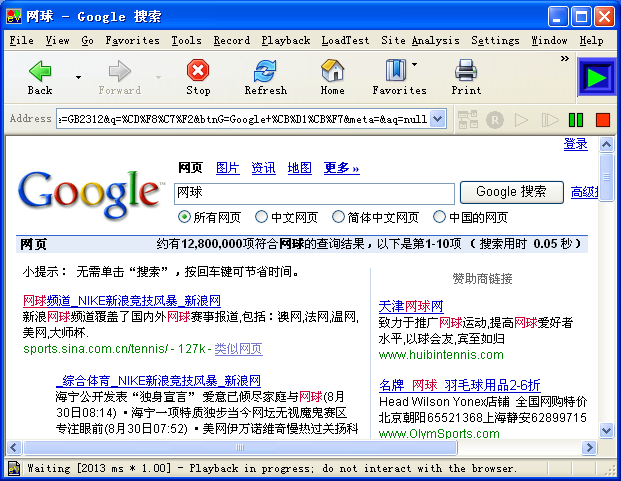Click the Google logo
The height and width of the screenshot is (481, 621).
click(91, 194)
